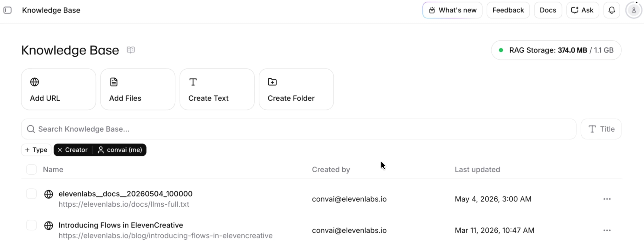Viewport: 644px width, 243px height.
Task: Open the Title search mode dropdown
Action: pyautogui.click(x=601, y=129)
